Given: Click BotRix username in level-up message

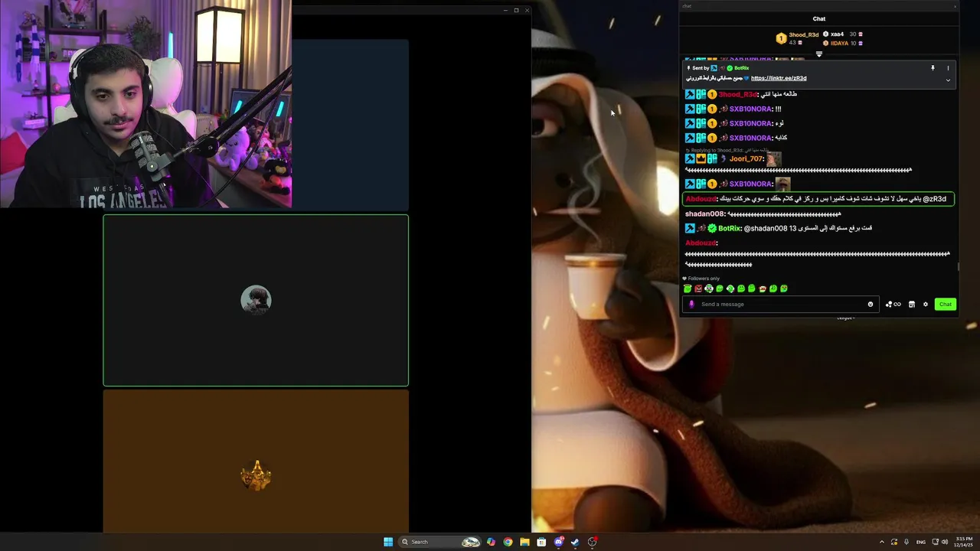Looking at the screenshot, I should pos(730,228).
